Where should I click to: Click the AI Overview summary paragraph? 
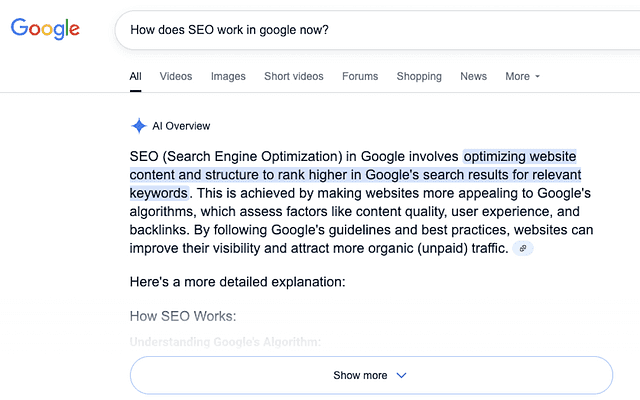pyautogui.click(x=360, y=203)
